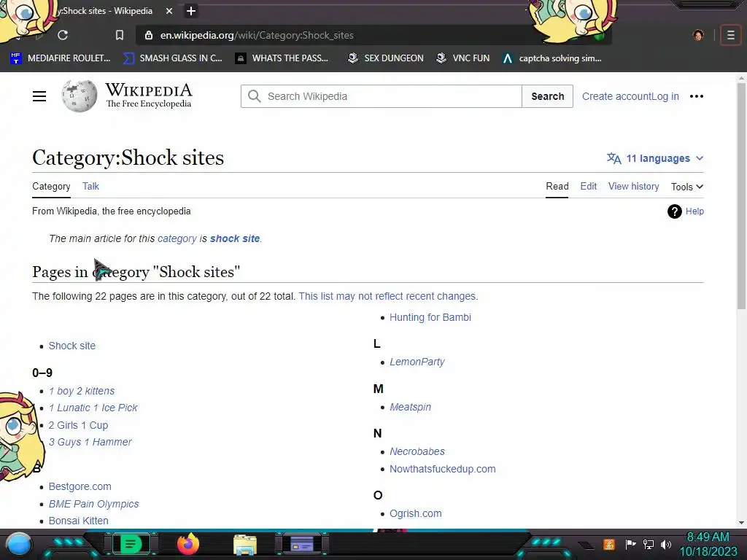Click the Wikipedia globe logo
Viewport: 747px width, 560px height.
tap(80, 96)
